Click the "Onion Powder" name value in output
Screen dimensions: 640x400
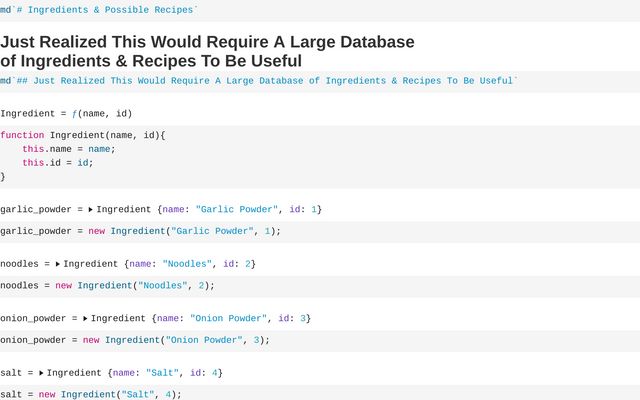pos(227,318)
